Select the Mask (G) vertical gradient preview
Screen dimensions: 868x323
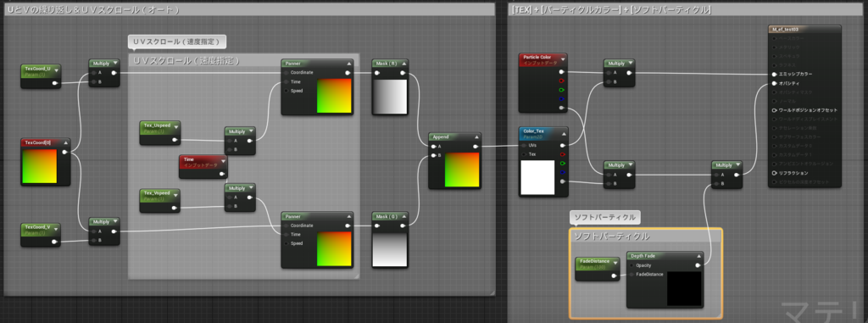click(390, 250)
